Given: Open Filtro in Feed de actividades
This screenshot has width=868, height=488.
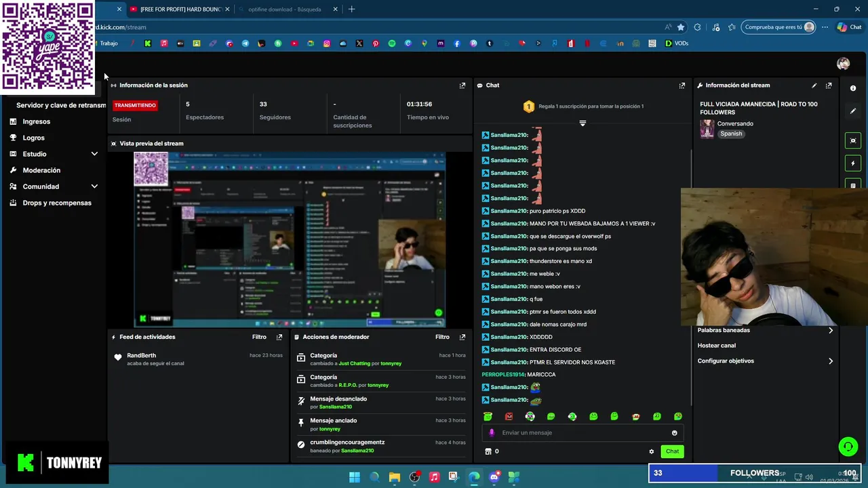Looking at the screenshot, I should point(259,337).
